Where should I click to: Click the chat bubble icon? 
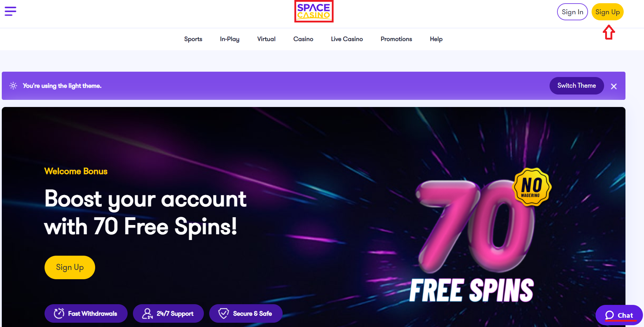(x=609, y=315)
